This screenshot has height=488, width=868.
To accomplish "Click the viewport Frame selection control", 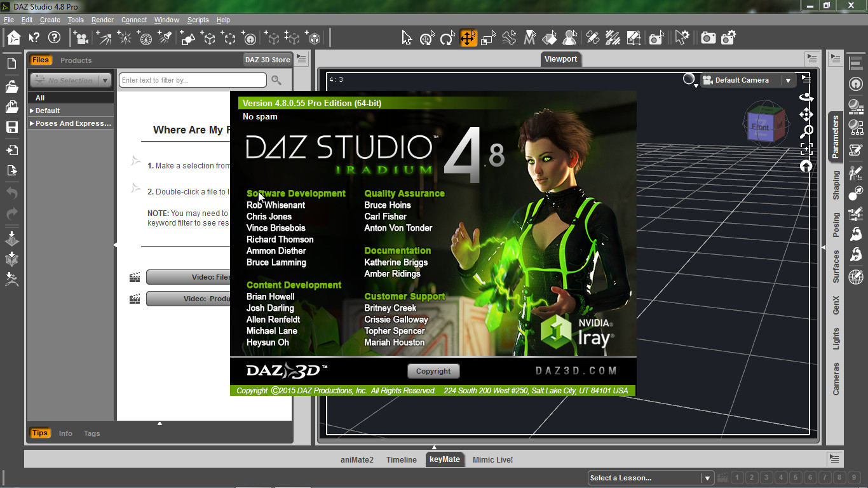I will pyautogui.click(x=806, y=149).
